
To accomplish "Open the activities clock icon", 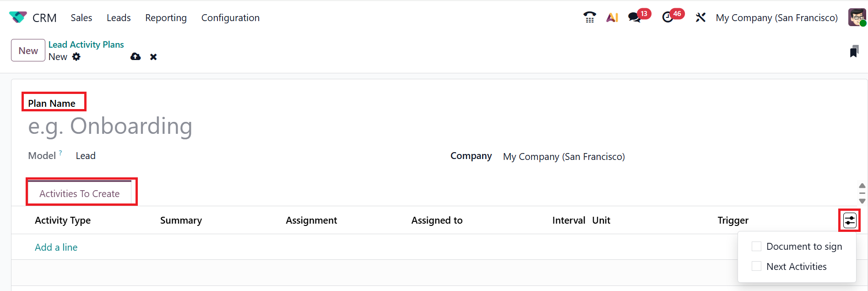I will (x=668, y=17).
